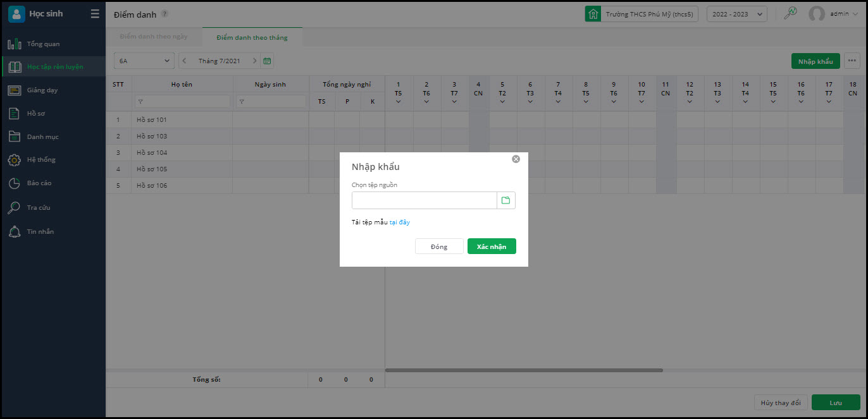Open the Tra cứu sidebar item

pyautogui.click(x=38, y=207)
